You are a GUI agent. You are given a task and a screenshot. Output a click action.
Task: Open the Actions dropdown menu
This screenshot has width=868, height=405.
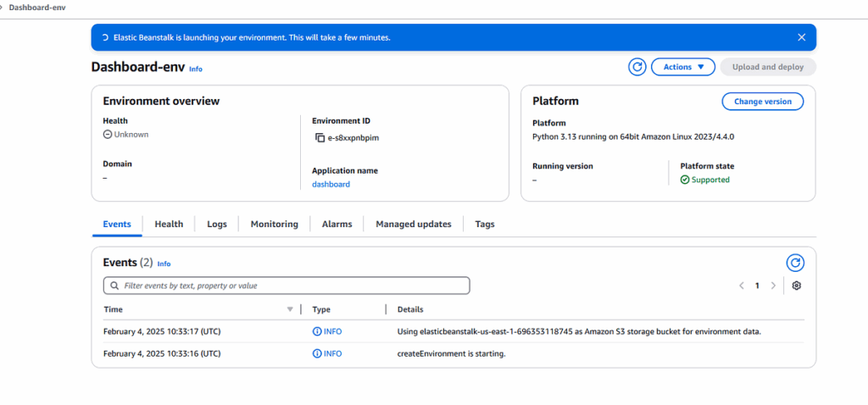(682, 67)
